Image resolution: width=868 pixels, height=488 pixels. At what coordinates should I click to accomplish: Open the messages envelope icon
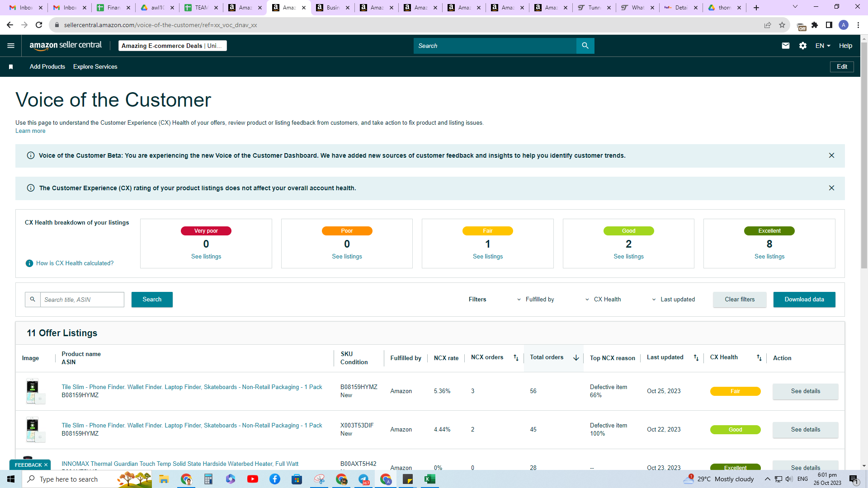point(786,46)
